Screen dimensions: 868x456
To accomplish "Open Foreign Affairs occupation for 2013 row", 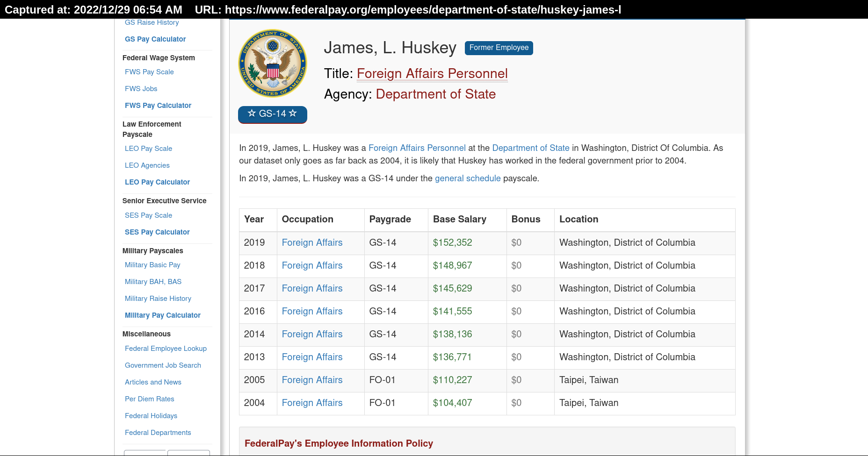I will 312,357.
